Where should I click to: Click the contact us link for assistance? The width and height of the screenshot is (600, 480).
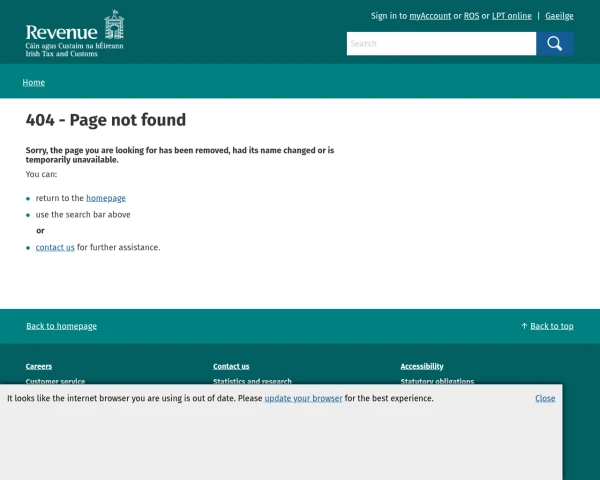[x=55, y=247]
